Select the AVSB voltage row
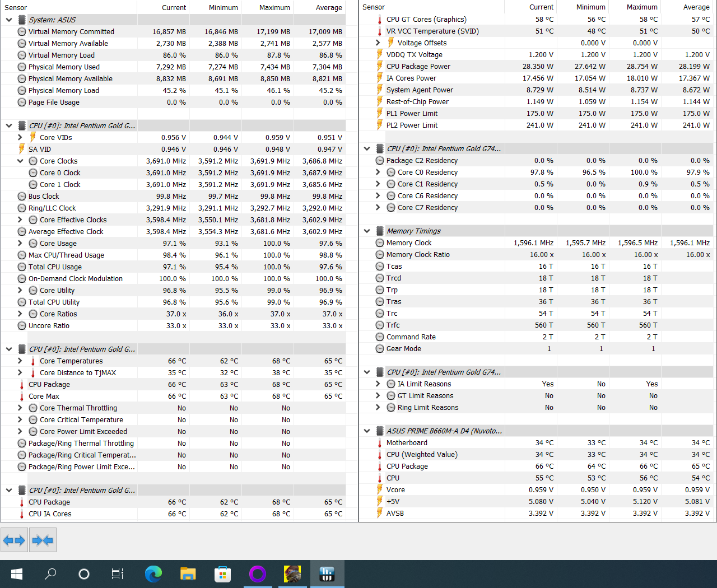Viewport: 717px width, 588px height. 537,513
